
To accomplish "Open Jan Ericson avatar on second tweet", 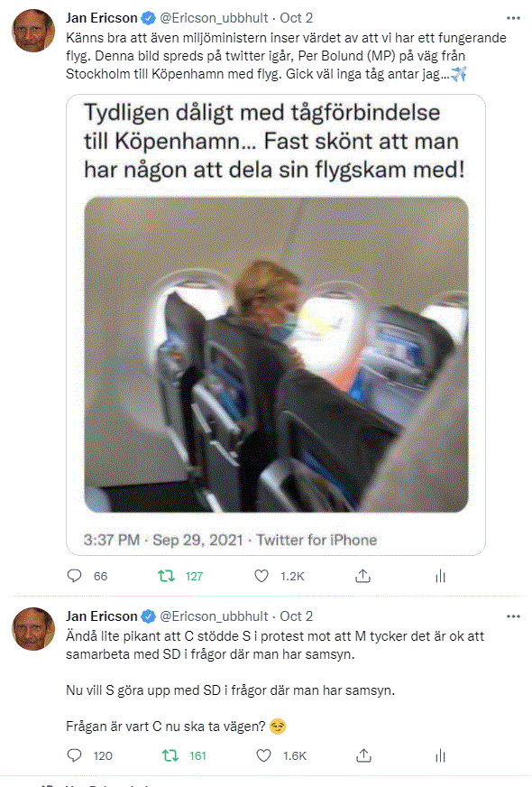I will pyautogui.click(x=33, y=628).
